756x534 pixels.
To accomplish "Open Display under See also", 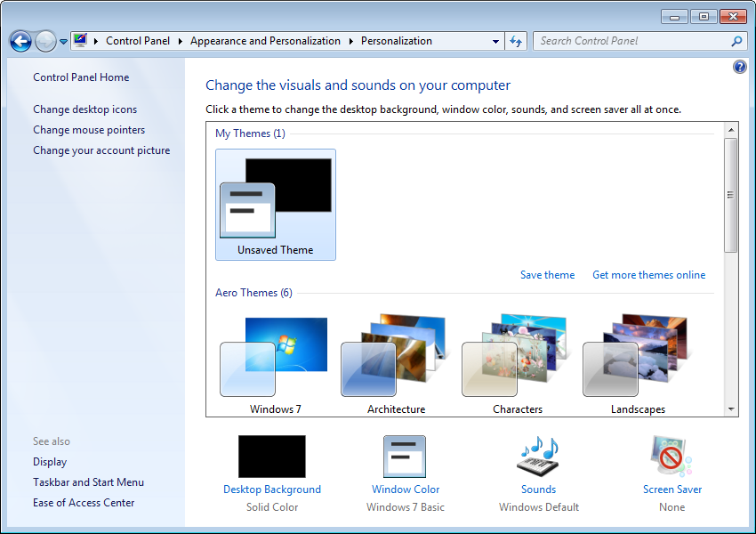I will tap(50, 462).
